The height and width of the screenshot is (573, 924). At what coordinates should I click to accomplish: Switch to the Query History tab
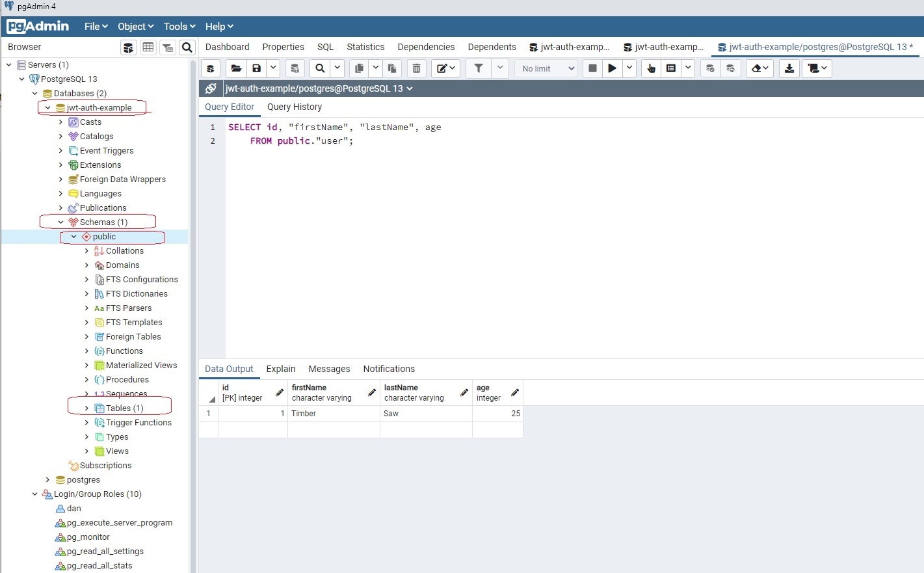pyautogui.click(x=294, y=107)
